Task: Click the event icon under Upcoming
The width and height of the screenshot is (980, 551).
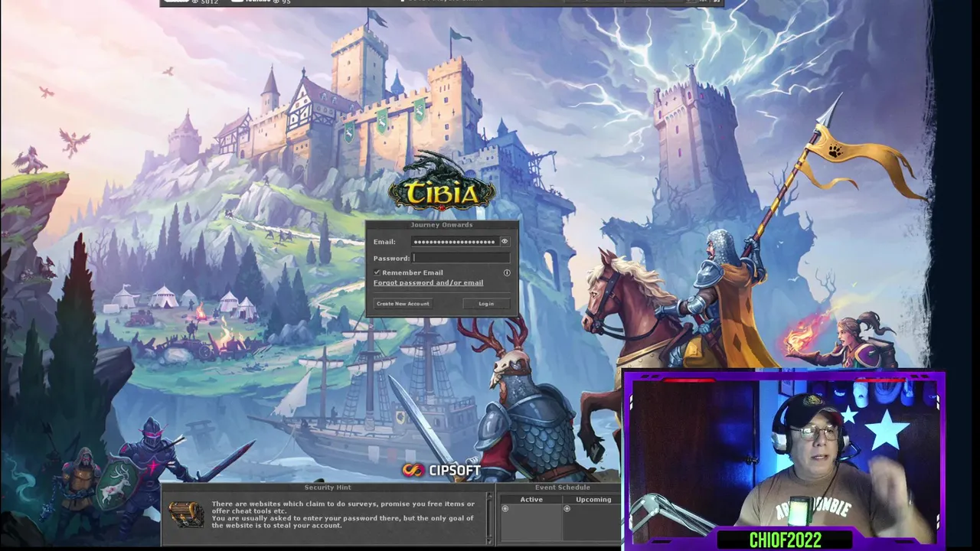Action: tap(567, 509)
